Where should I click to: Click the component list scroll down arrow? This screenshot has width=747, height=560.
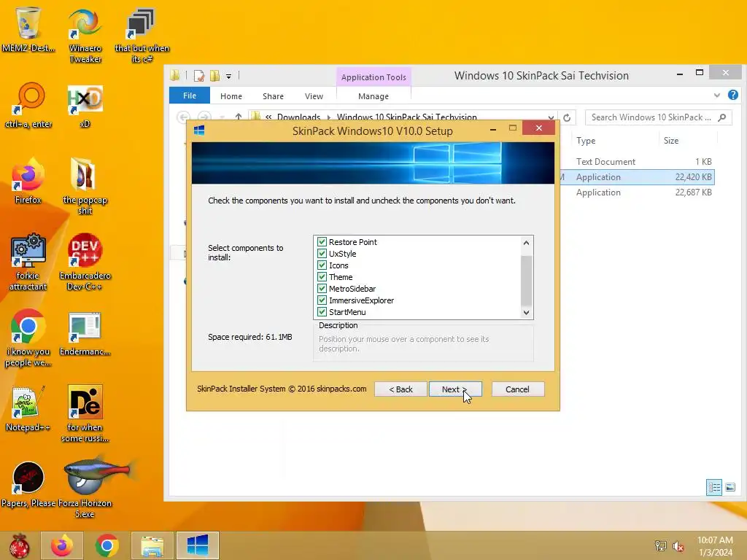[x=527, y=313]
